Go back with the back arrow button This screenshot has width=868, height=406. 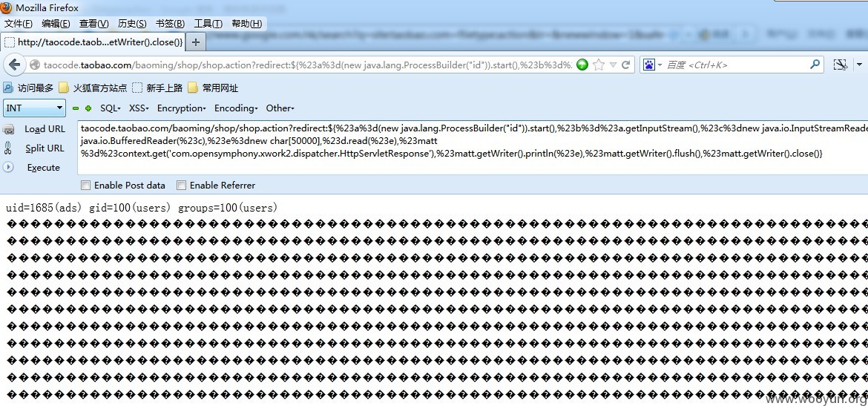(x=14, y=65)
